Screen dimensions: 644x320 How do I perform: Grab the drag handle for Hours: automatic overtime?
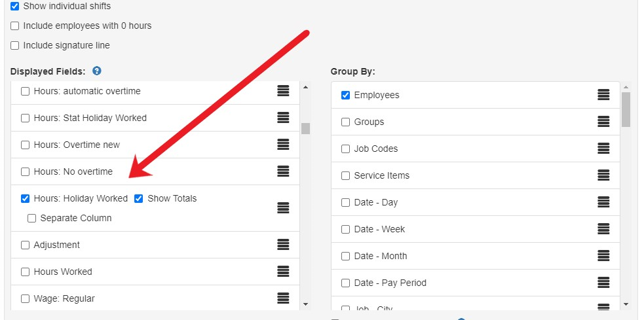283,91
